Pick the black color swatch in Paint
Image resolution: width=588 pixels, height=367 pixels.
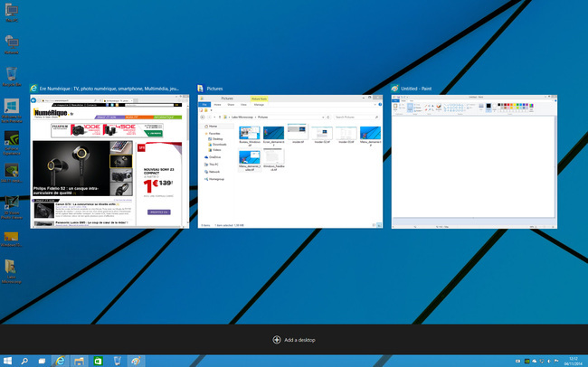pos(498,105)
